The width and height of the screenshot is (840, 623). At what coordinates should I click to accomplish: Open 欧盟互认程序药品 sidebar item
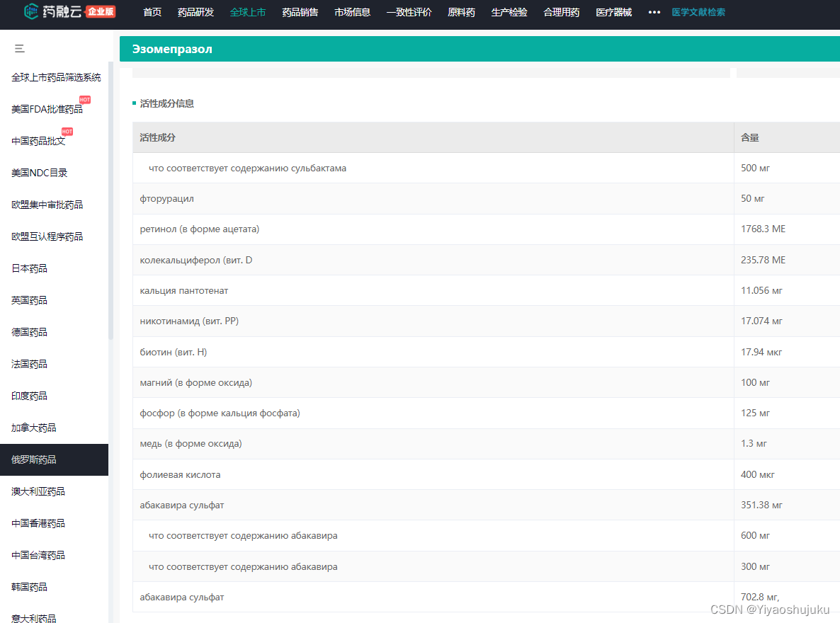(47, 236)
